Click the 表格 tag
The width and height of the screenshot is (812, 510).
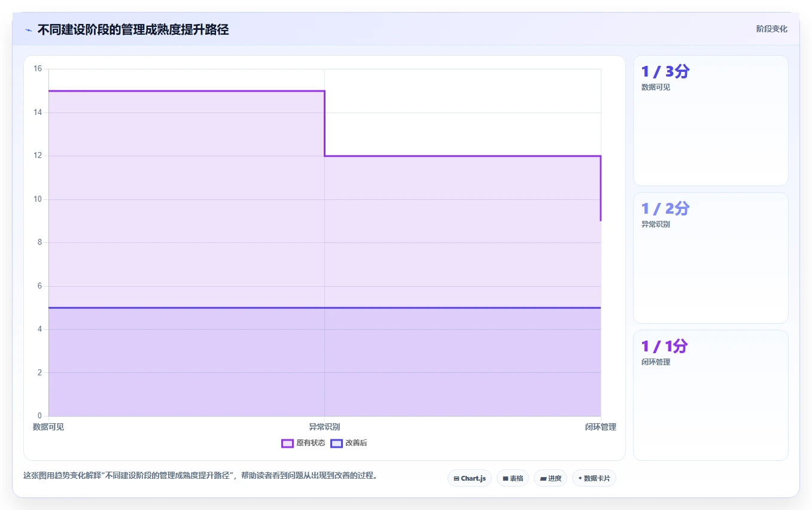point(513,478)
